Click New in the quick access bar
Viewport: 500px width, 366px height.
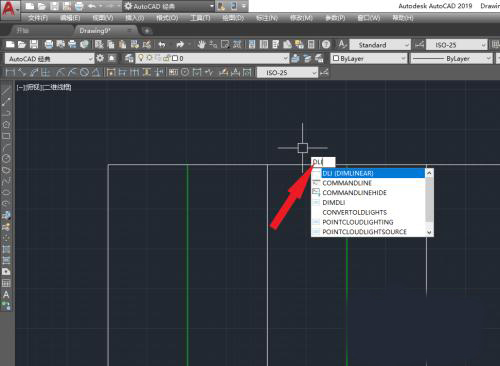(x=30, y=6)
